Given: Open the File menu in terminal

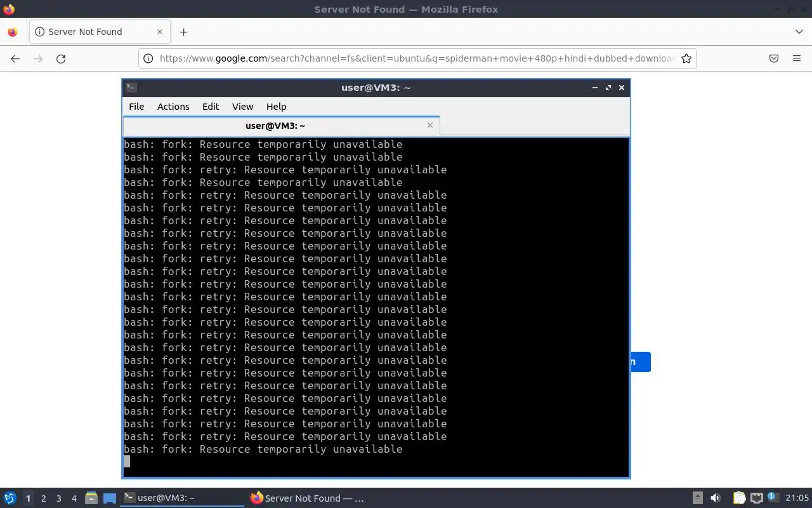Looking at the screenshot, I should click(136, 107).
